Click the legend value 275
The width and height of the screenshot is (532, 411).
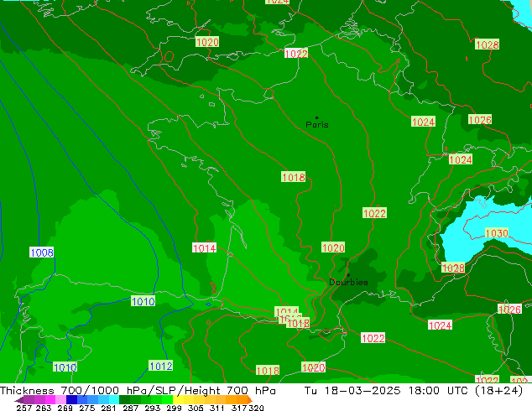click(87, 408)
